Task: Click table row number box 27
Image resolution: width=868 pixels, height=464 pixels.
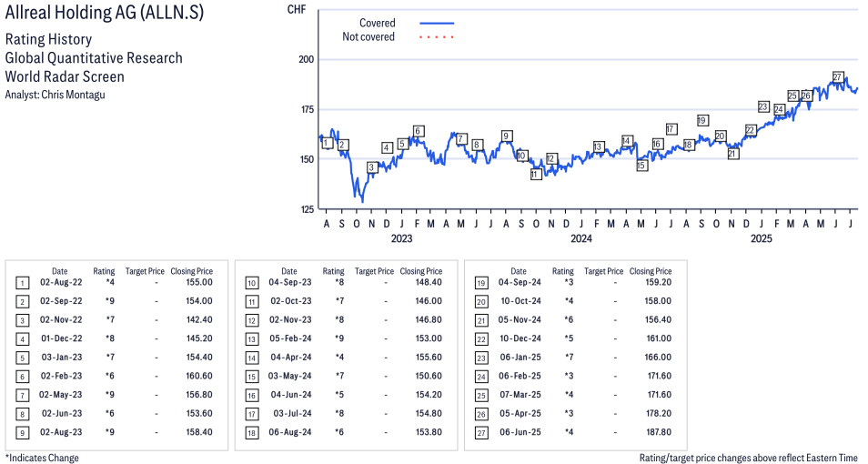Action: (x=481, y=433)
